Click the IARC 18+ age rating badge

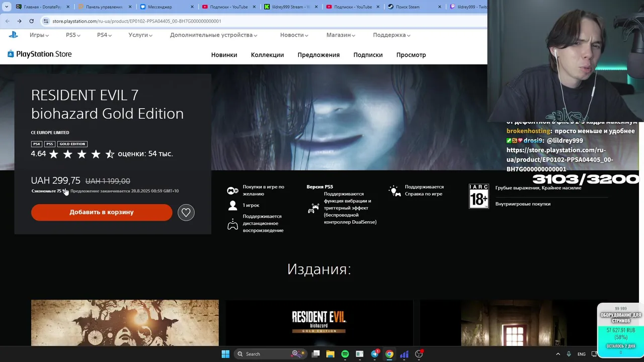pos(478,196)
